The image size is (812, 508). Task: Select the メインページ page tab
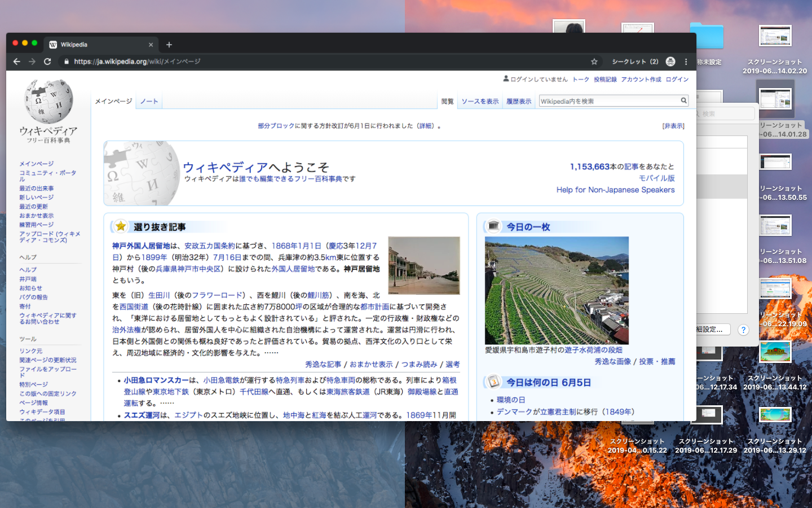coord(113,101)
